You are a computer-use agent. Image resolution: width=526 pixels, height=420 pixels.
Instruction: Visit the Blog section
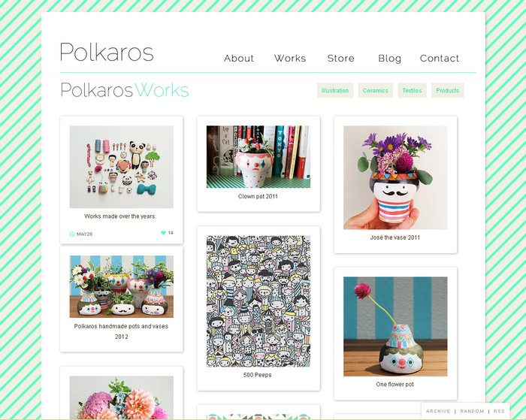390,59
